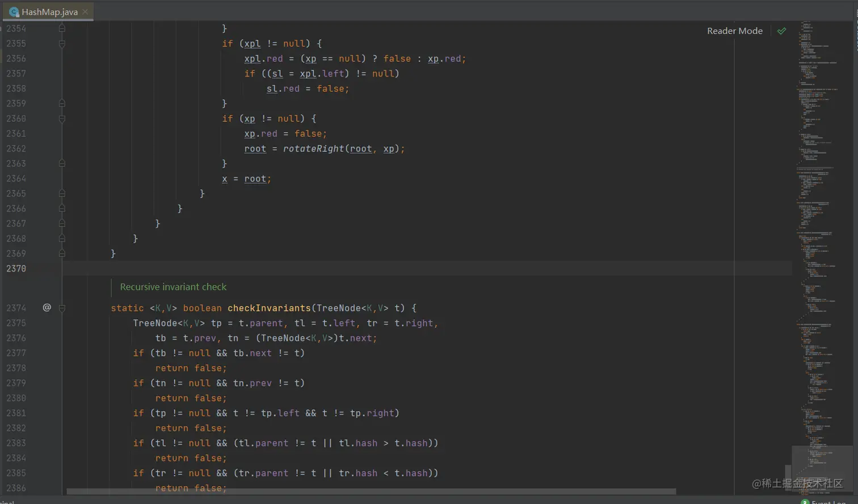This screenshot has width=858, height=504.
Task: Click the checkInvariants method name
Action: coord(269,308)
